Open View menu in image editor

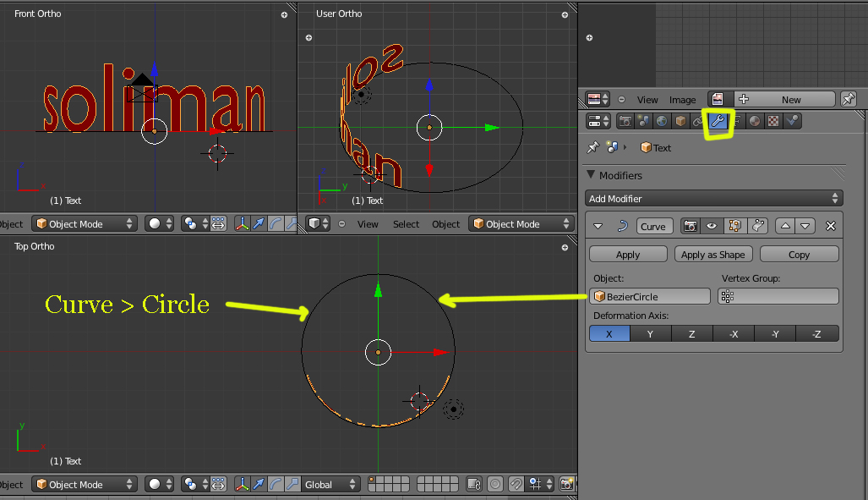pos(647,100)
